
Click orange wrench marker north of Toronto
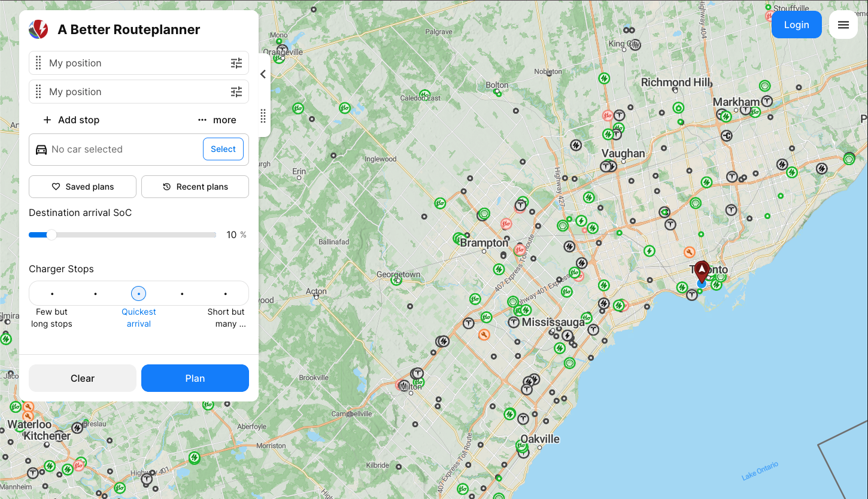tap(690, 252)
